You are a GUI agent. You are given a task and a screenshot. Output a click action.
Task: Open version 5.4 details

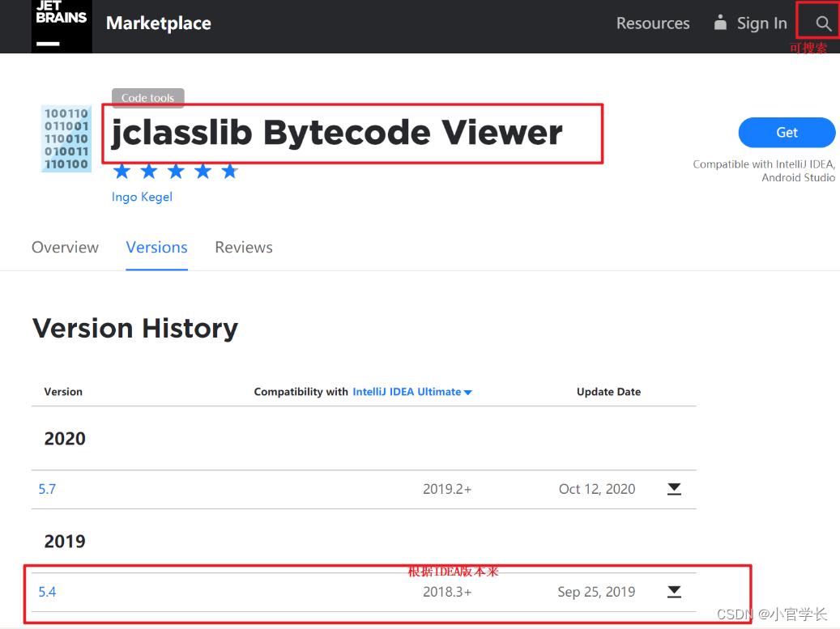click(47, 592)
